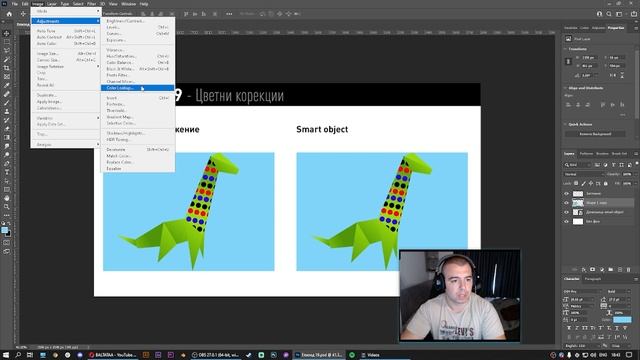Select the Rectangle shape tool
Screen dimensions: 640x360
click(x=7, y=190)
